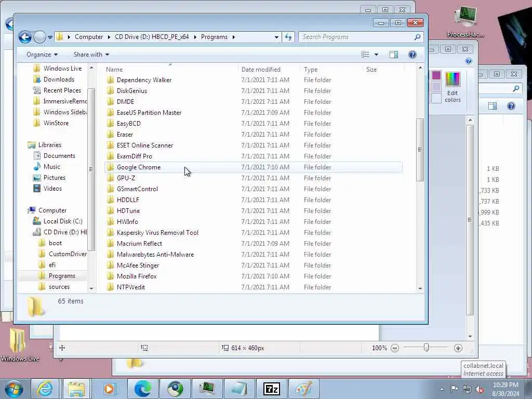The width and height of the screenshot is (532, 399).
Task: Open Music library in navigation pane
Action: pyautogui.click(x=51, y=167)
